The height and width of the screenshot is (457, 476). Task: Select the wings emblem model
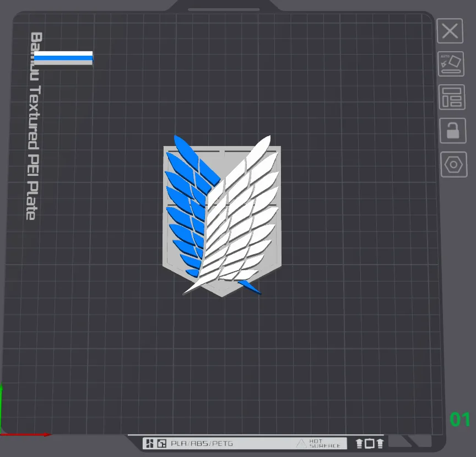[222, 216]
